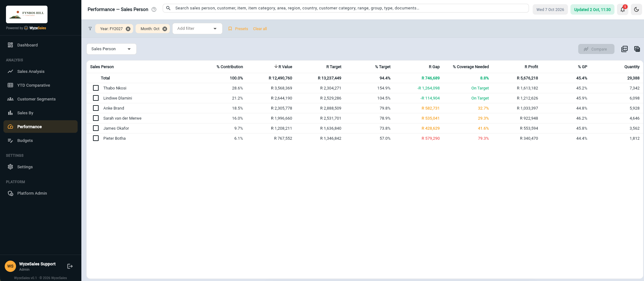The width and height of the screenshot is (644, 281).
Task: Select Sarah van der Merwe checkbox
Action: click(96, 118)
